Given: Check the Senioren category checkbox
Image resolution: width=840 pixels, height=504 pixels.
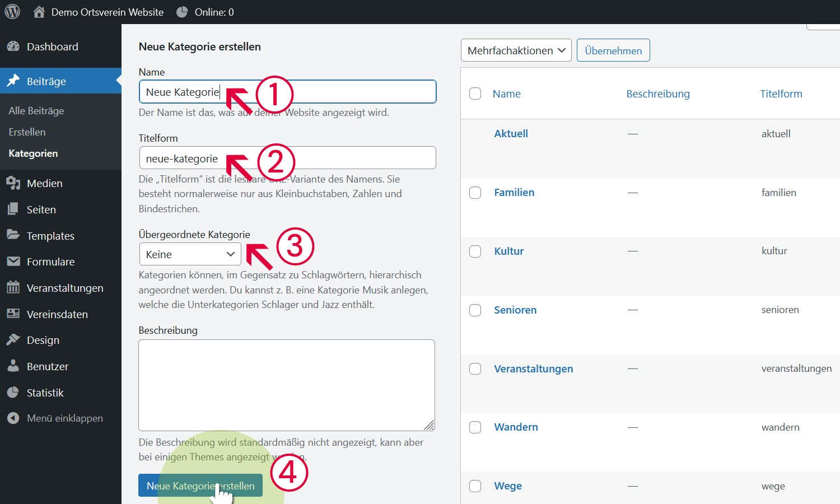Looking at the screenshot, I should (475, 310).
